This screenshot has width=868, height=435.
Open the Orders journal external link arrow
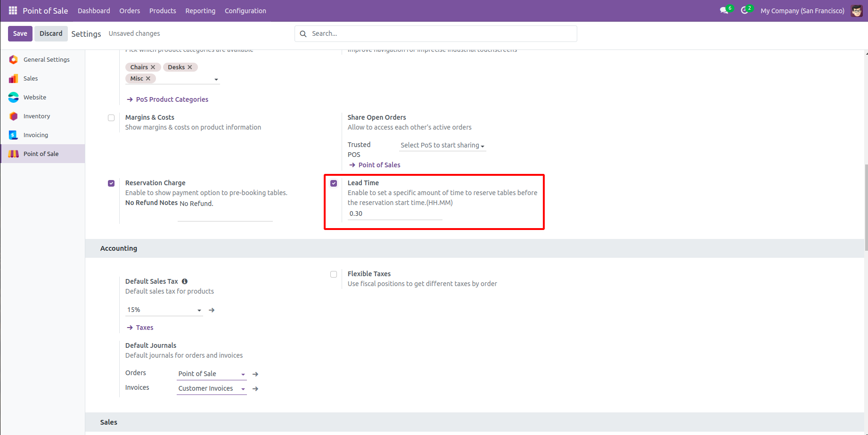pyautogui.click(x=255, y=374)
